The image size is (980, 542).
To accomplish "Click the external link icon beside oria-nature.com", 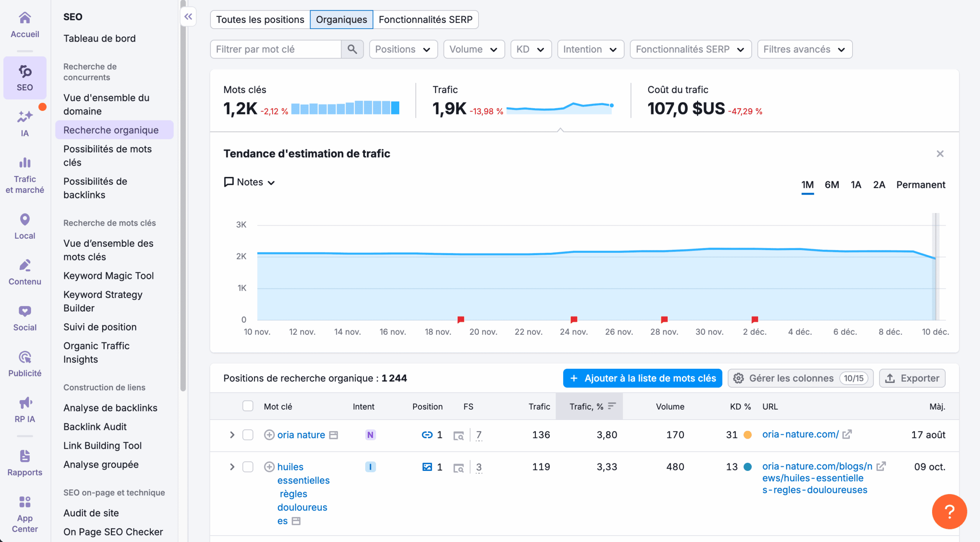I will 847,434.
